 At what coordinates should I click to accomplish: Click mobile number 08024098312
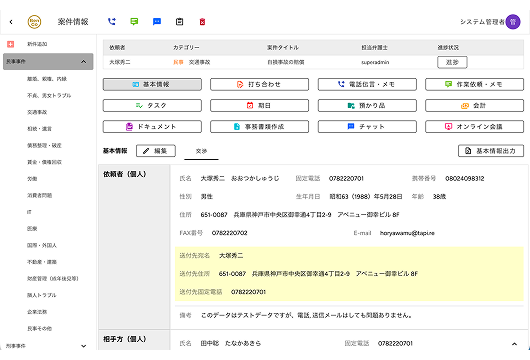coord(465,178)
